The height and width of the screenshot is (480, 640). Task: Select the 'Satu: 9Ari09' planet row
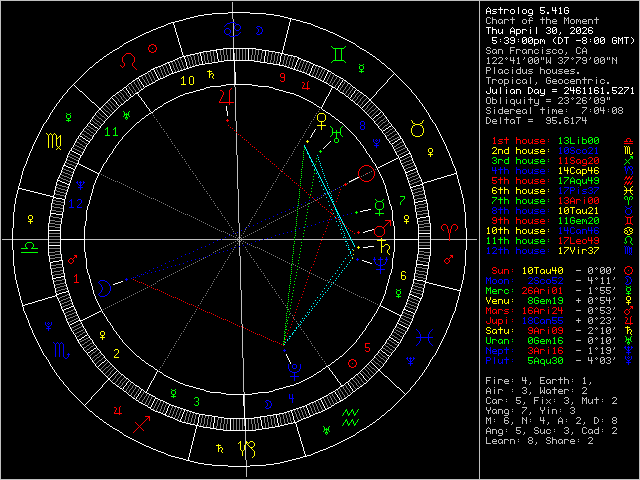pyautogui.click(x=551, y=331)
